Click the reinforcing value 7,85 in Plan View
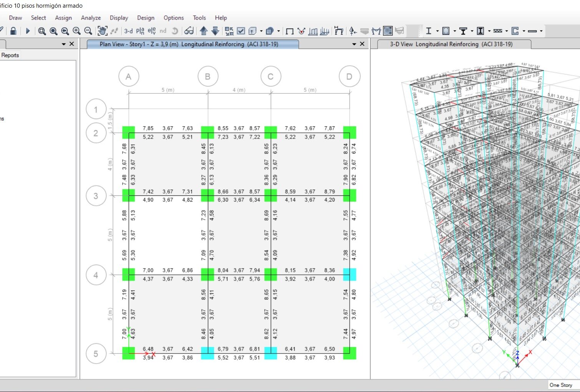Image resolution: width=580 pixels, height=392 pixels. [148, 128]
